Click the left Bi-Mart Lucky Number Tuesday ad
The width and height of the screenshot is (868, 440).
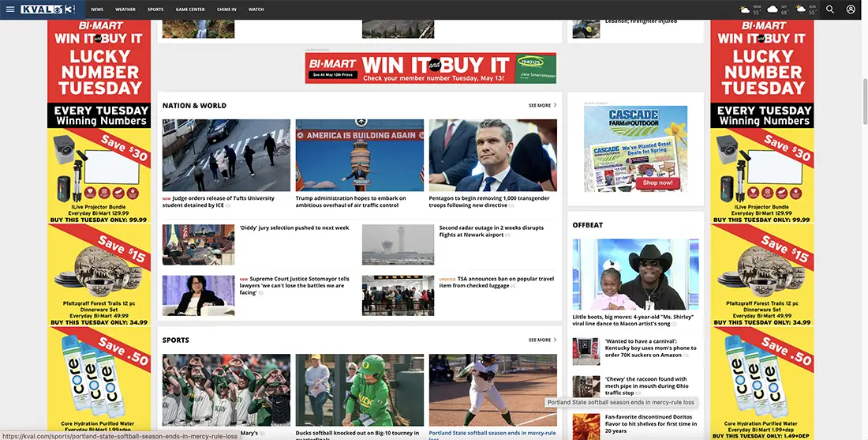(99, 74)
